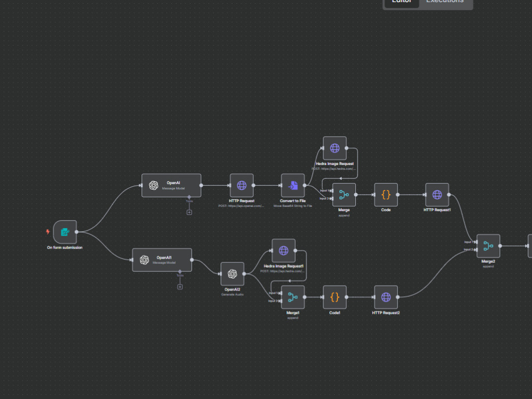
Task: Click the Merge2 Input 2 connector
Action: coord(476,250)
